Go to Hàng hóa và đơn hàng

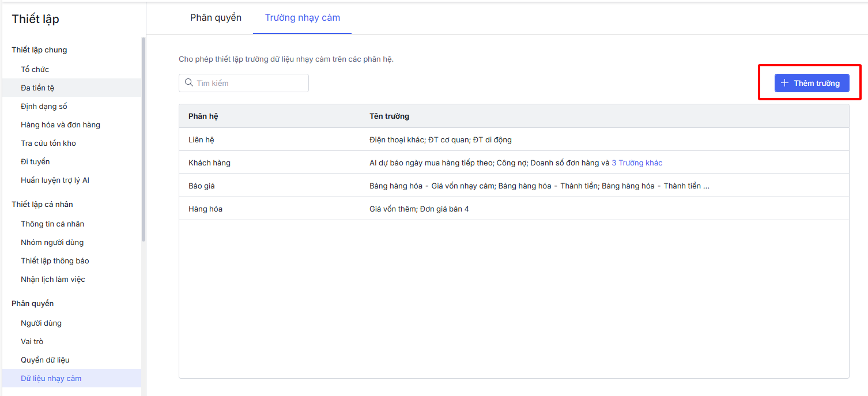[61, 125]
